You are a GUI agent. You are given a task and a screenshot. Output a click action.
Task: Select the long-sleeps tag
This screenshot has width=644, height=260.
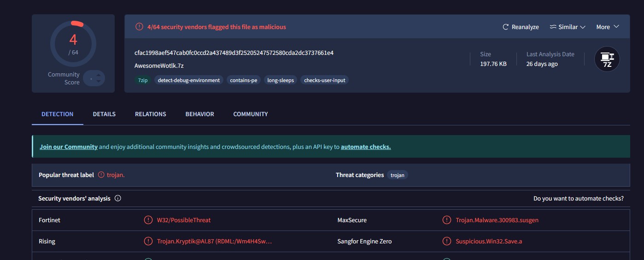(281, 80)
